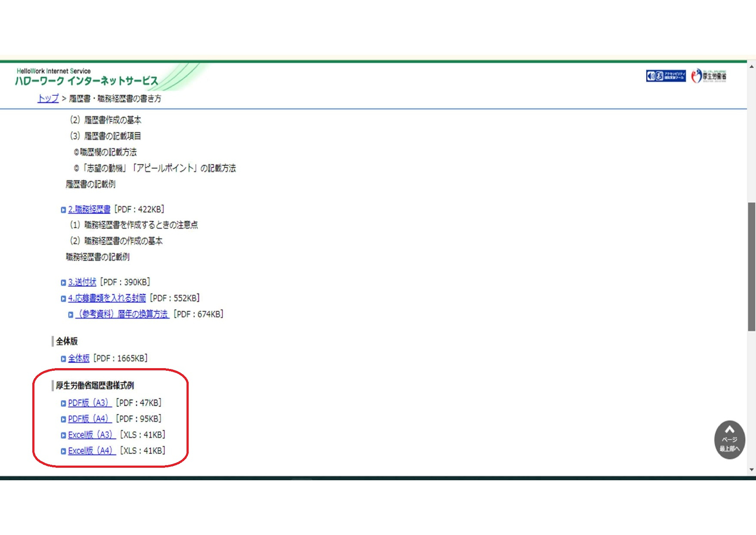Click bullet icon beside PDF版(A3)

(x=63, y=404)
